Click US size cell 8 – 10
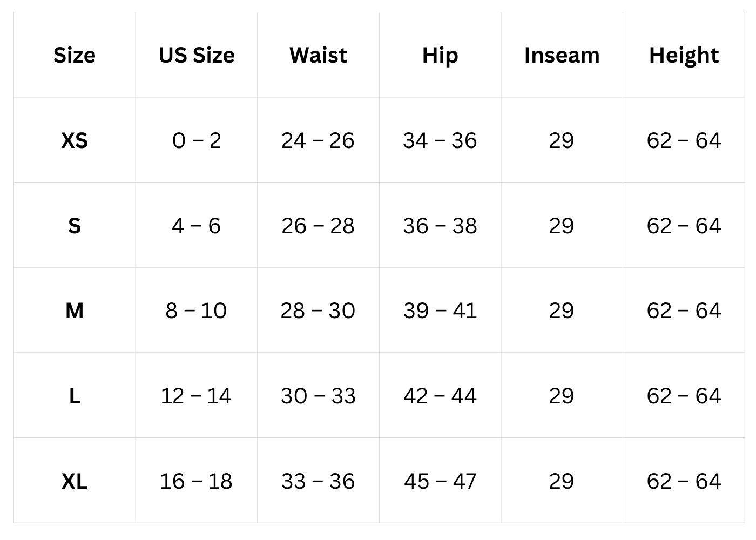The height and width of the screenshot is (540, 756). [197, 310]
